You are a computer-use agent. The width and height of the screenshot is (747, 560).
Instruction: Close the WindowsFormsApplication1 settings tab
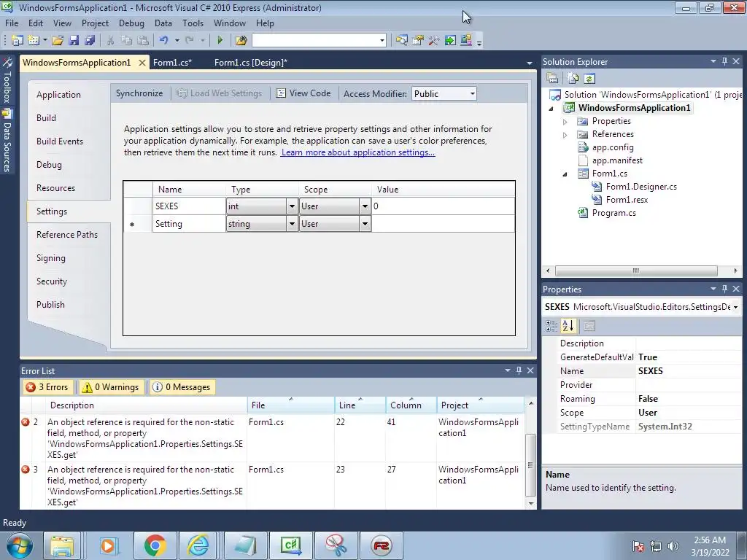pyautogui.click(x=142, y=63)
